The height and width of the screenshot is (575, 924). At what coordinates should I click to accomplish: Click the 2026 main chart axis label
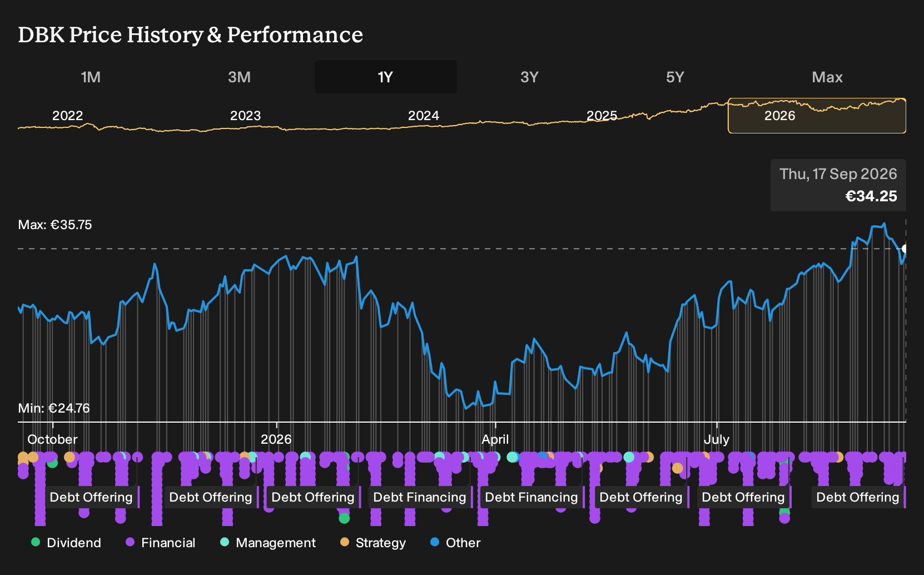[x=276, y=439]
